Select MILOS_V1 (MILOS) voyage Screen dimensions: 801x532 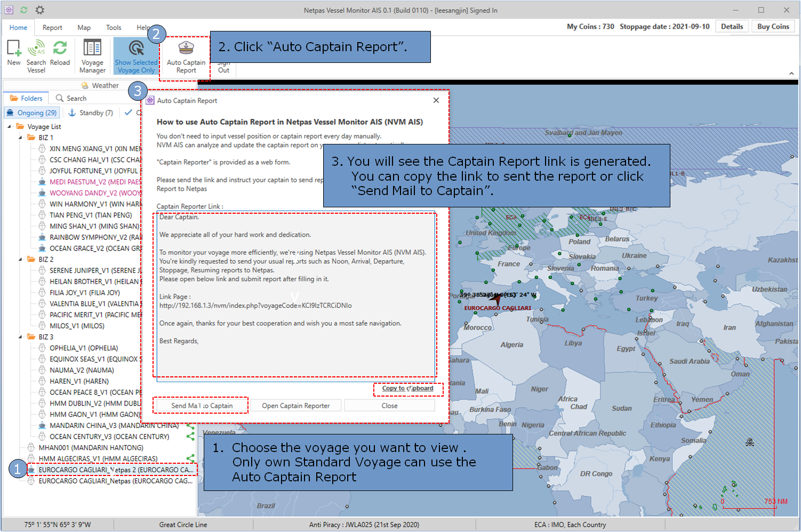(x=77, y=326)
